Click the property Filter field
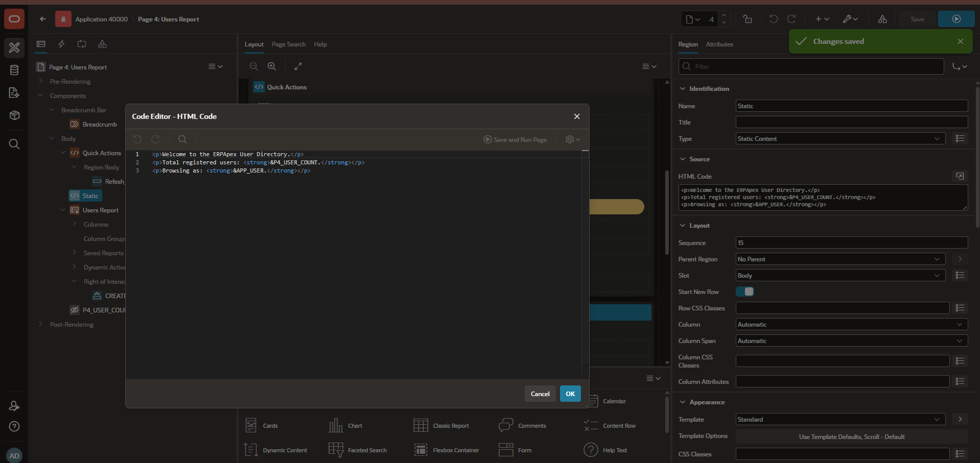Screen dimensions: 980x463 [811, 66]
